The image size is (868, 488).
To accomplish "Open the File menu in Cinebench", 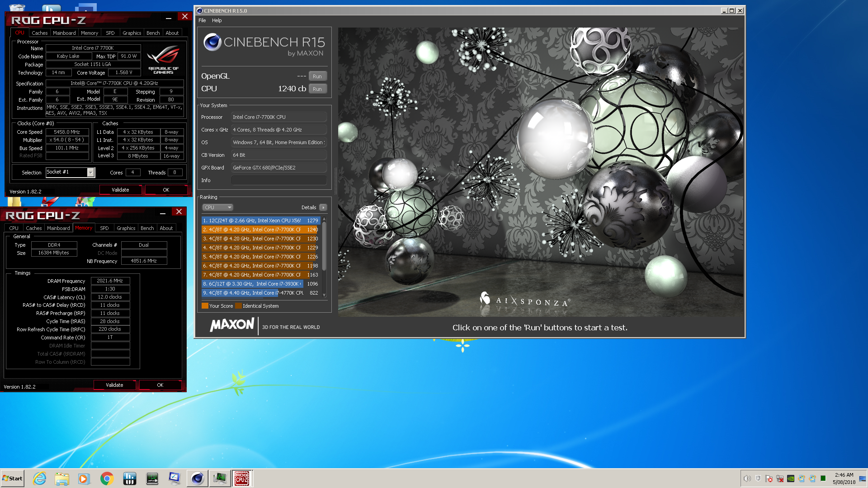I will [x=202, y=20].
